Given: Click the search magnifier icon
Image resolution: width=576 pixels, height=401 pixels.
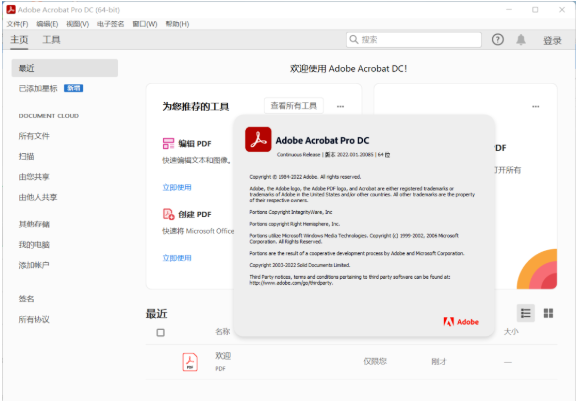Looking at the screenshot, I should tap(354, 39).
